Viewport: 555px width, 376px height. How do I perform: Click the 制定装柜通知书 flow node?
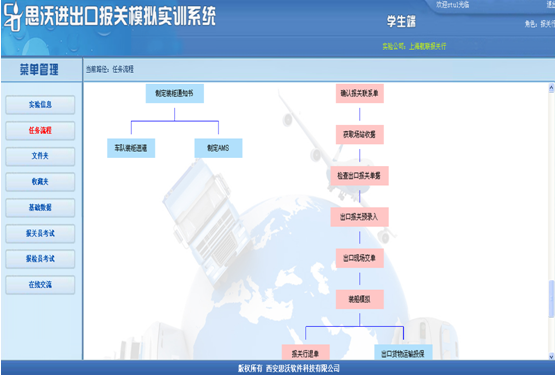[x=174, y=93]
